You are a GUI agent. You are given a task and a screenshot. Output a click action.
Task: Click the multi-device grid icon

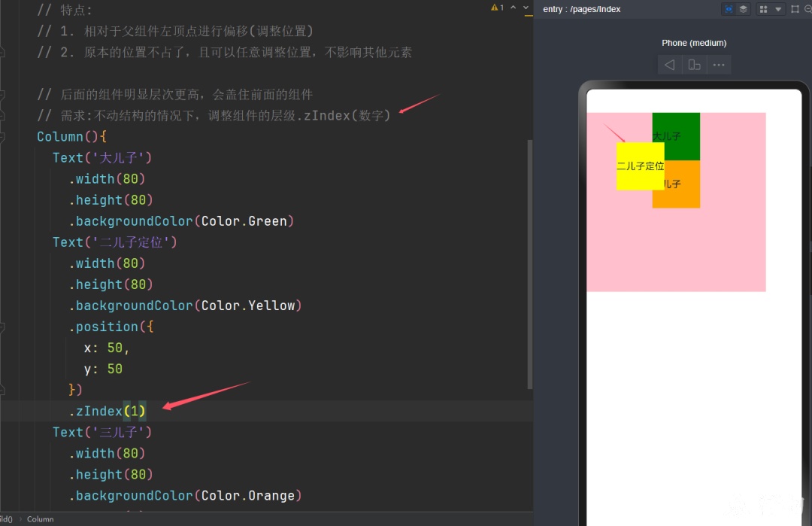coord(763,9)
